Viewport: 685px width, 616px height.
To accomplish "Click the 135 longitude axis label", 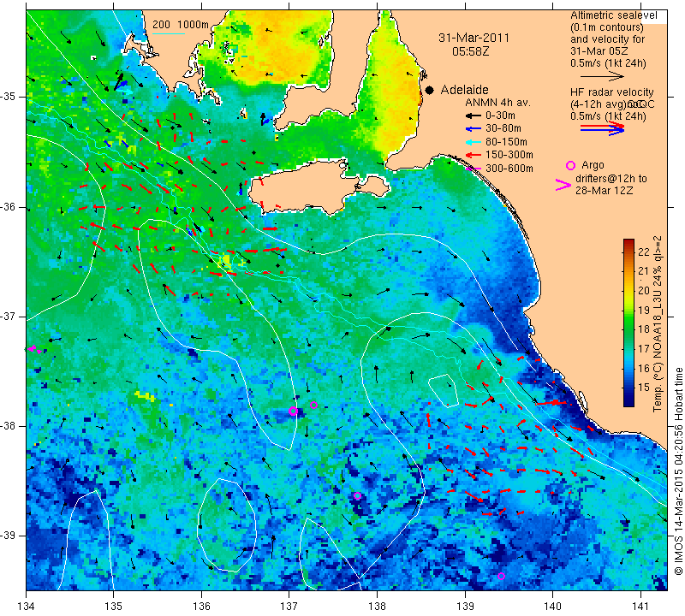I will 114,607.
